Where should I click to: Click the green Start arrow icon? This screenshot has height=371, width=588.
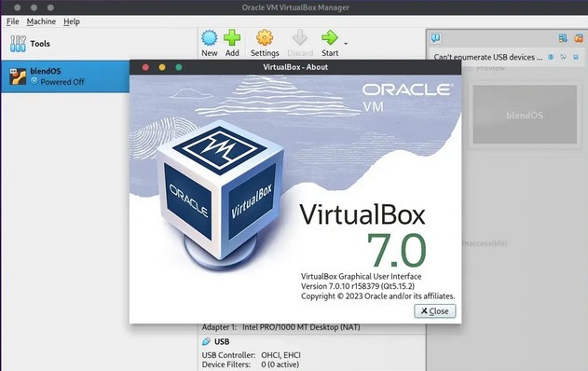coord(330,38)
